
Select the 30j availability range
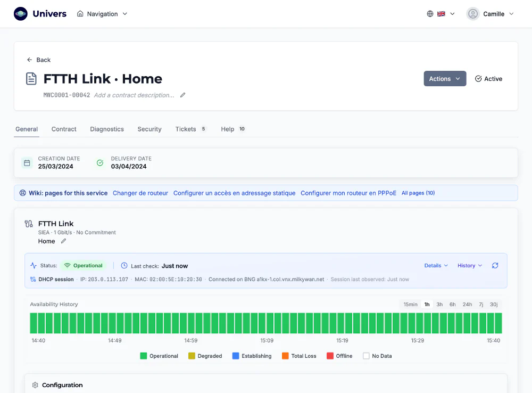[494, 305]
